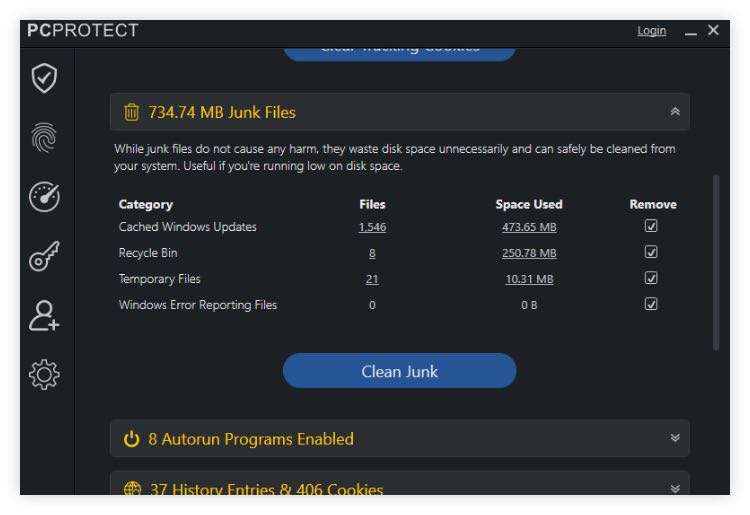
Task: Click the partially visible Clear Tracking Cookies button
Action: 399,54
